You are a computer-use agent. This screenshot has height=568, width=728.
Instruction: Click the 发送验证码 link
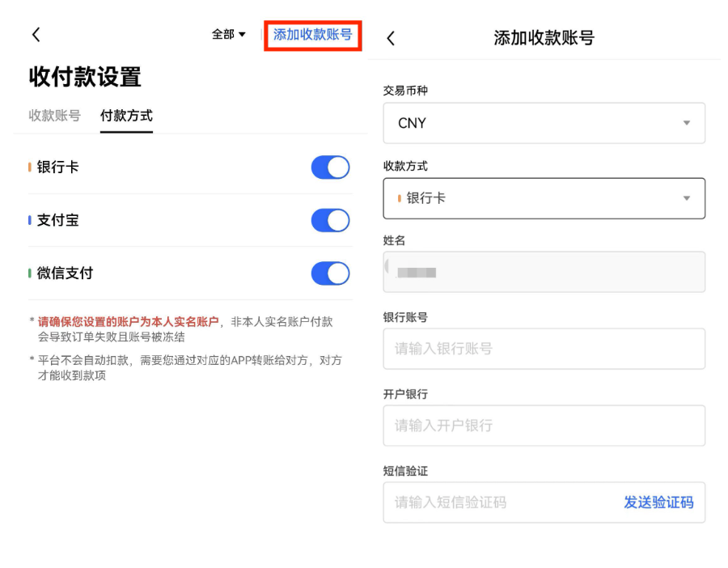click(658, 502)
